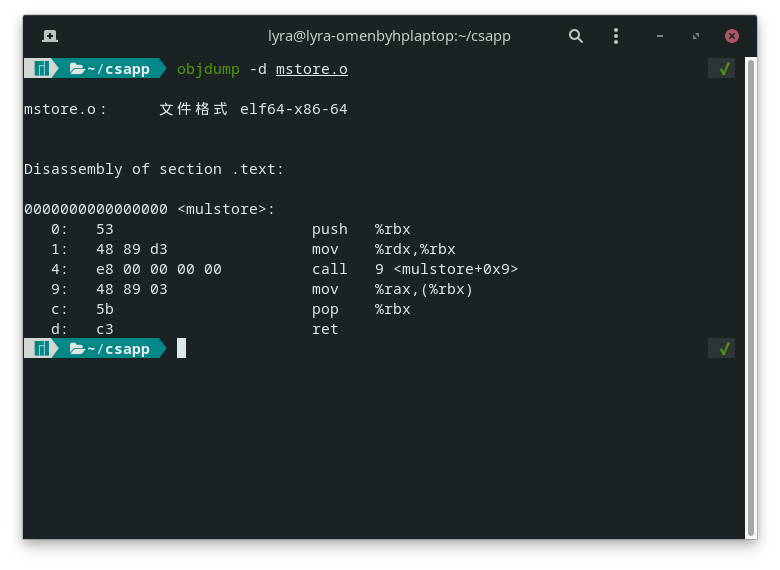Click the push %rbx instruction line
Screen dimensions: 780x570
(231, 229)
